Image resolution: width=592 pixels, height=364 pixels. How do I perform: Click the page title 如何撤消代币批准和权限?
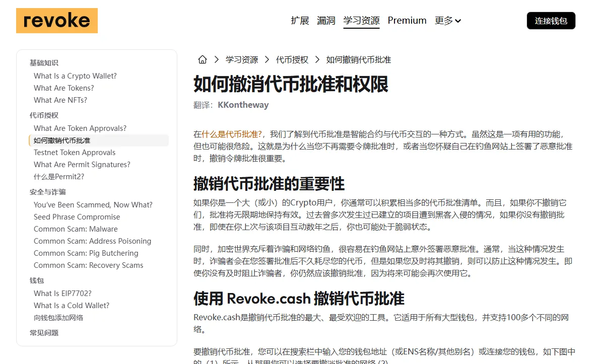[x=291, y=84]
